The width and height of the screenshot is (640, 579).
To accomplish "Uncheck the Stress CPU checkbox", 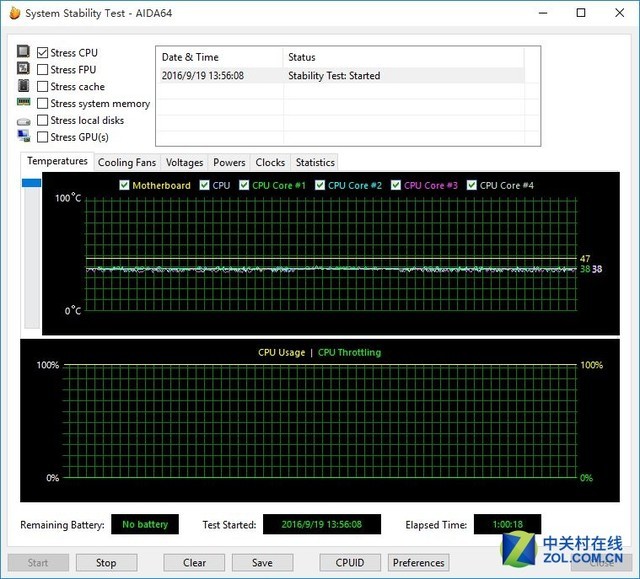I will 42,53.
